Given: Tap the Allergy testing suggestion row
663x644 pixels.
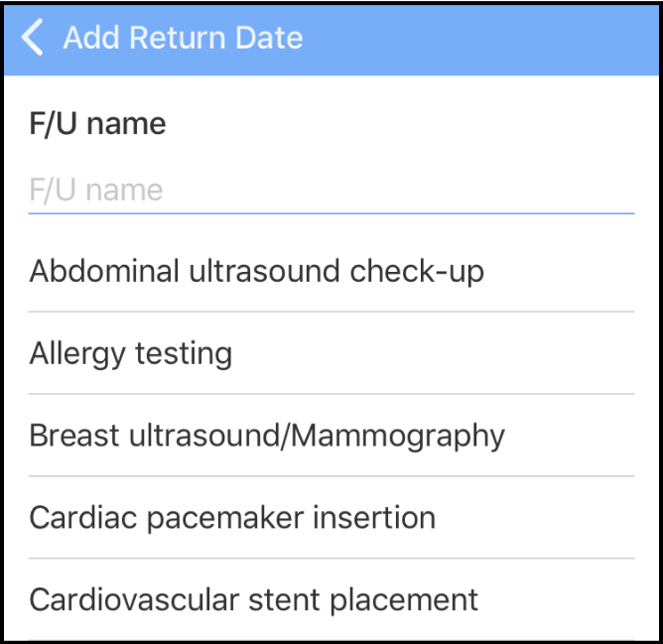Looking at the screenshot, I should (331, 353).
